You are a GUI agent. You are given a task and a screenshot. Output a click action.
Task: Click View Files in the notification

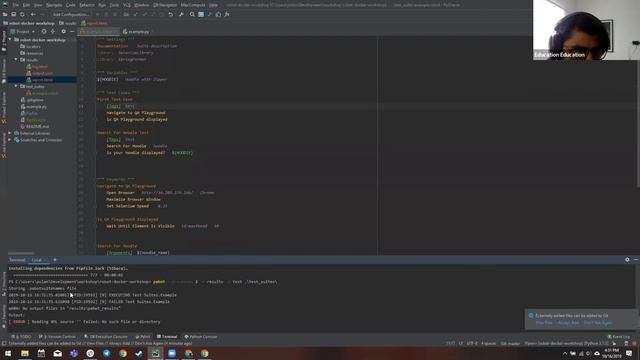pyautogui.click(x=544, y=323)
